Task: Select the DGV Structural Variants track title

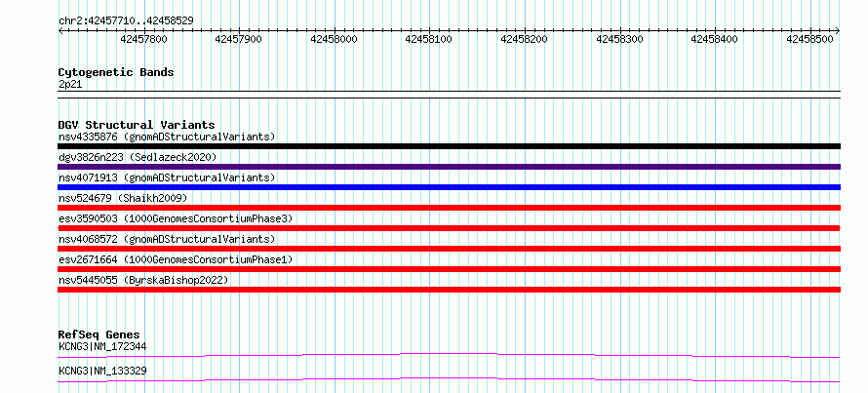Action: [x=137, y=125]
